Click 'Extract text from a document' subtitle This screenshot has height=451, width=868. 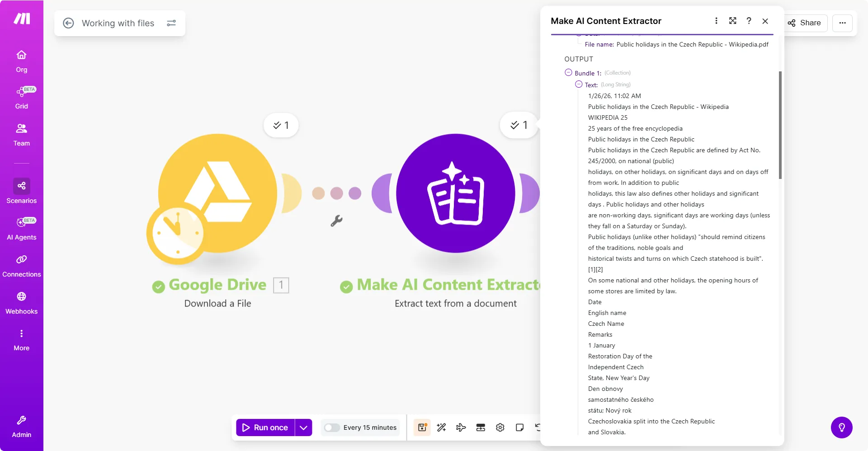456,304
